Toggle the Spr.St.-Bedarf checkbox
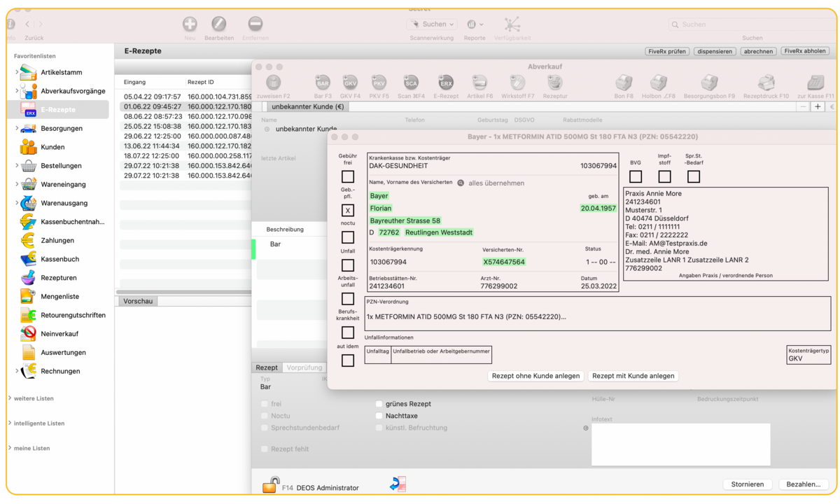The image size is (840, 504). point(694,176)
